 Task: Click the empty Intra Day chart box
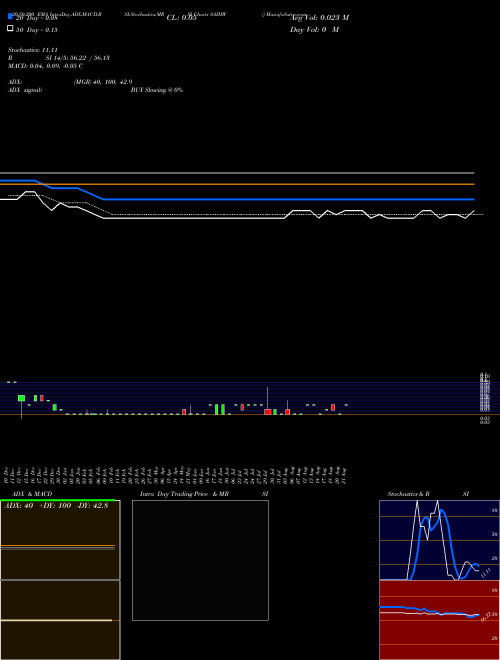tap(200, 560)
